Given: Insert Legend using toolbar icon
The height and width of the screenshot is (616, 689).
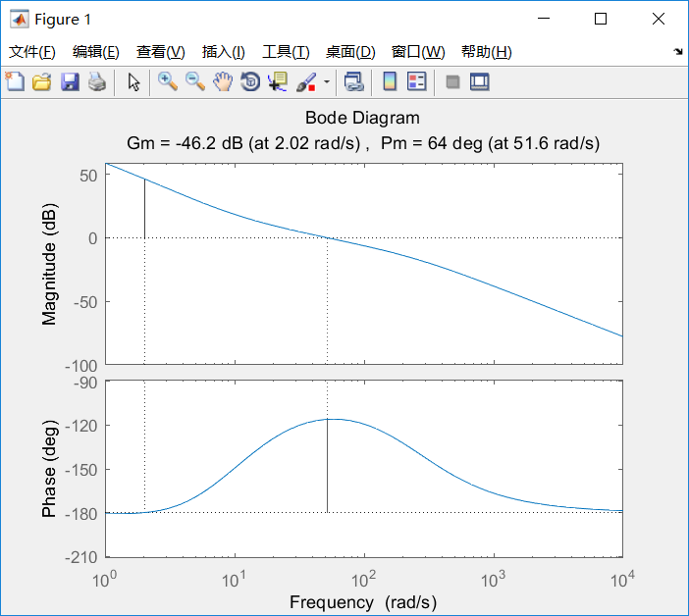Looking at the screenshot, I should pos(416,81).
